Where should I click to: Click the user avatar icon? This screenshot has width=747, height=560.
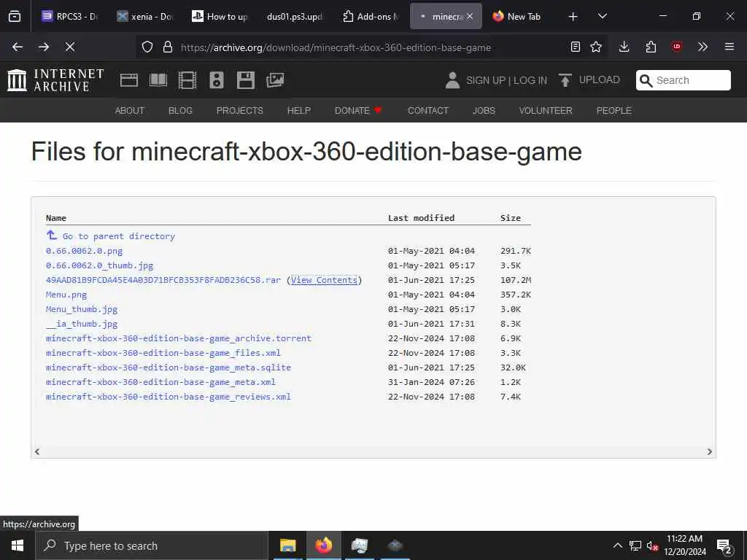coord(452,80)
